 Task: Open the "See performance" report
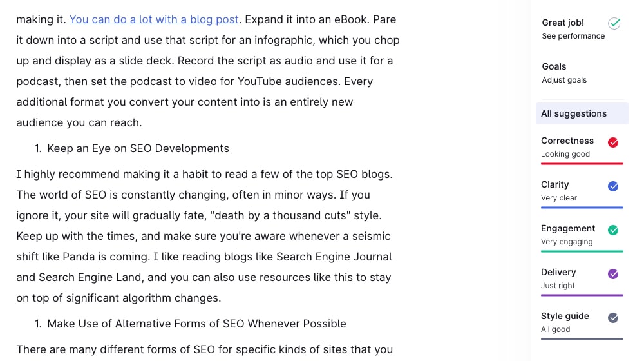click(573, 36)
